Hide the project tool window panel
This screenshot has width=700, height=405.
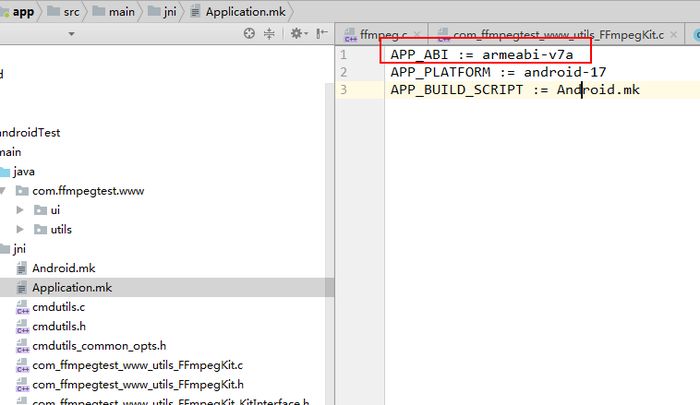point(322,33)
